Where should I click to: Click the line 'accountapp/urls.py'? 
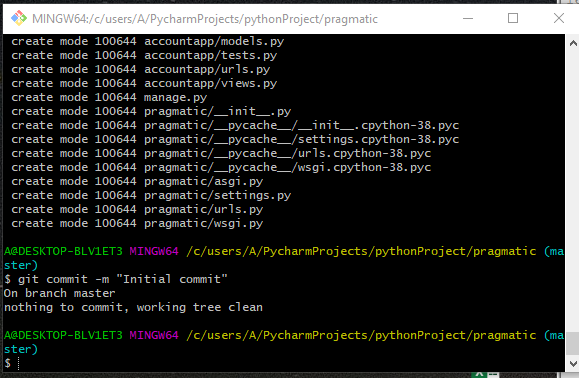pos(141,69)
